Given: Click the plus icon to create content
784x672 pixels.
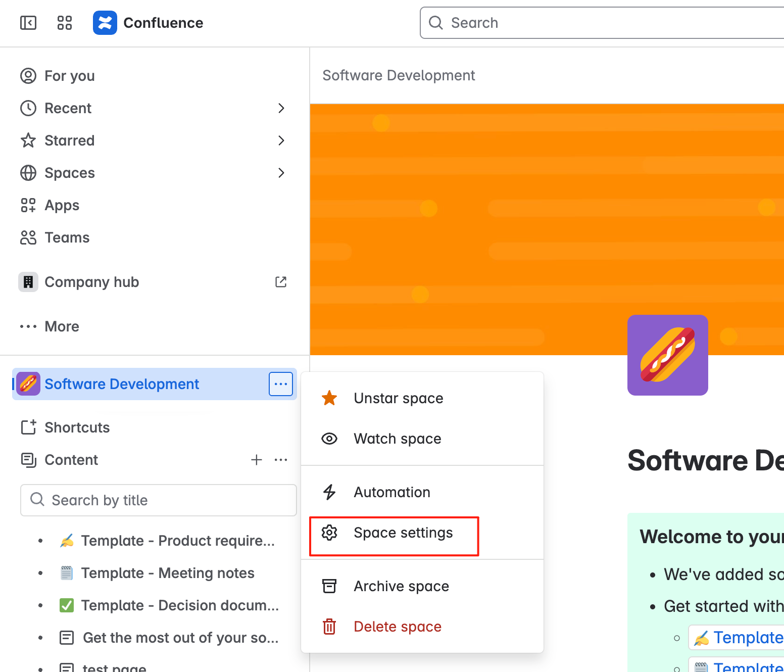Looking at the screenshot, I should coord(257,460).
